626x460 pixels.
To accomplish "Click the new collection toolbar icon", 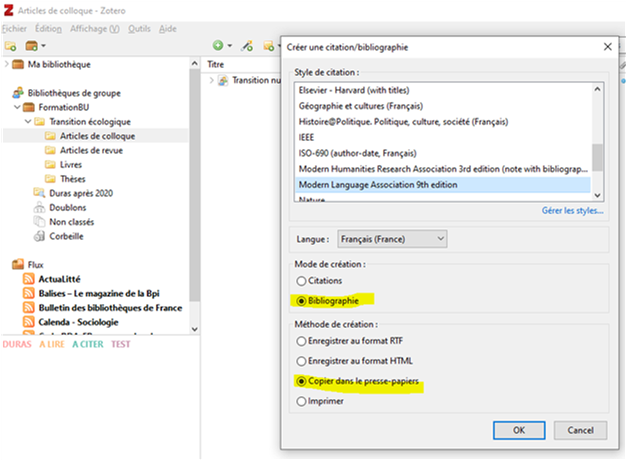I will tap(10, 46).
